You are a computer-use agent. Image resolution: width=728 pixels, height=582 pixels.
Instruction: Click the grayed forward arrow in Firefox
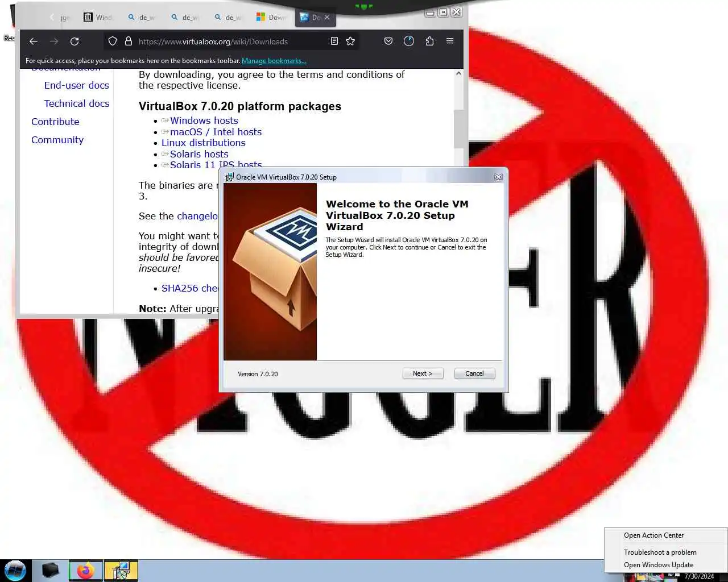[54, 41]
